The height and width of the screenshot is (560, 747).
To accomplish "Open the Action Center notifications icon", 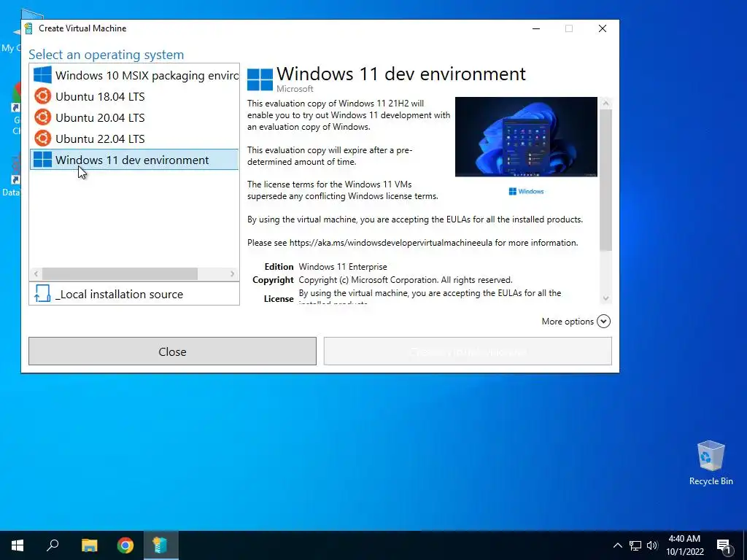I will coord(724,546).
